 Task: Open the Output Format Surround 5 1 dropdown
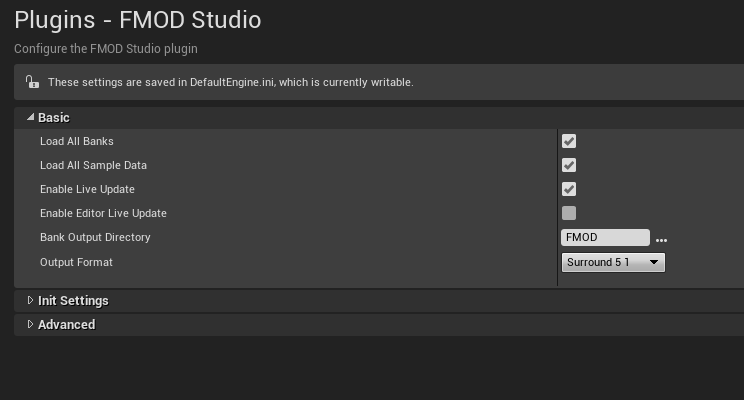point(613,262)
